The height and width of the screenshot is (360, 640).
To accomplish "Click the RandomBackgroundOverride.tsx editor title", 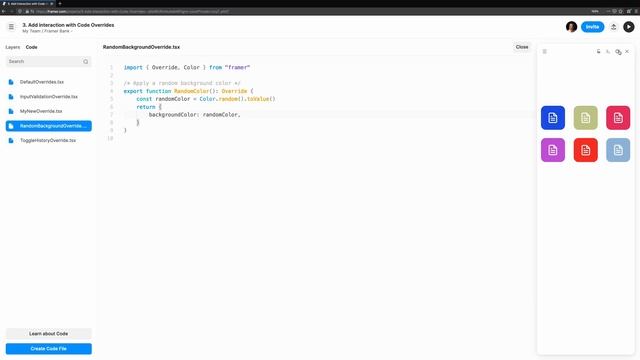I will [x=141, y=47].
